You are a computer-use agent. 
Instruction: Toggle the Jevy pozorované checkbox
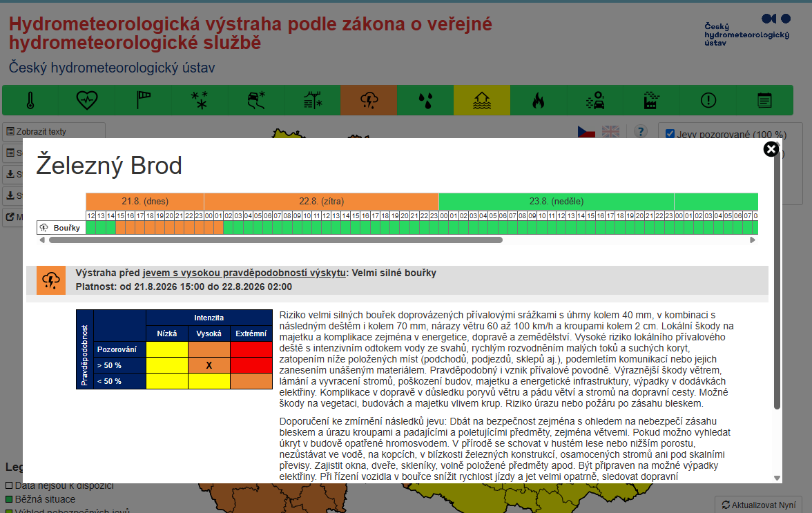670,134
